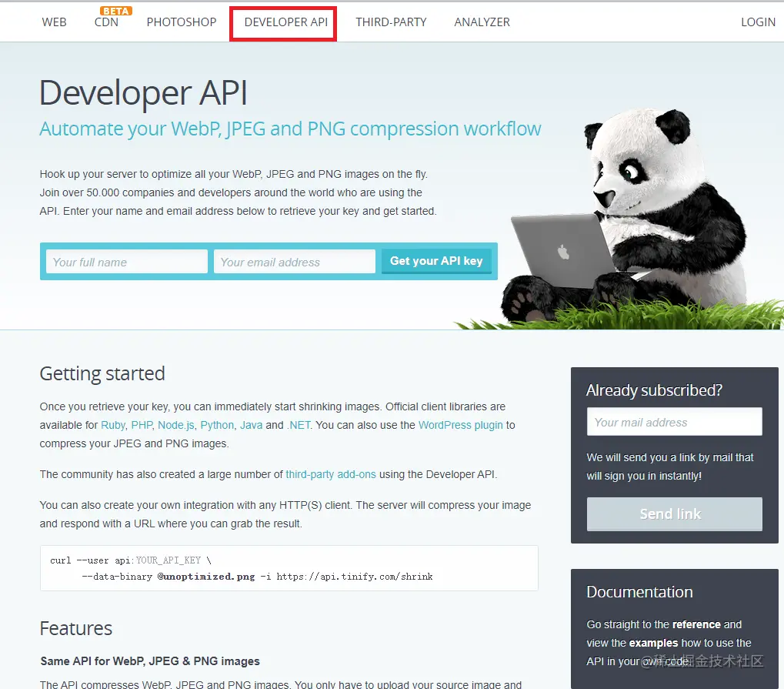Follow the WordPress plugin link
The width and height of the screenshot is (784, 689).
[461, 425]
